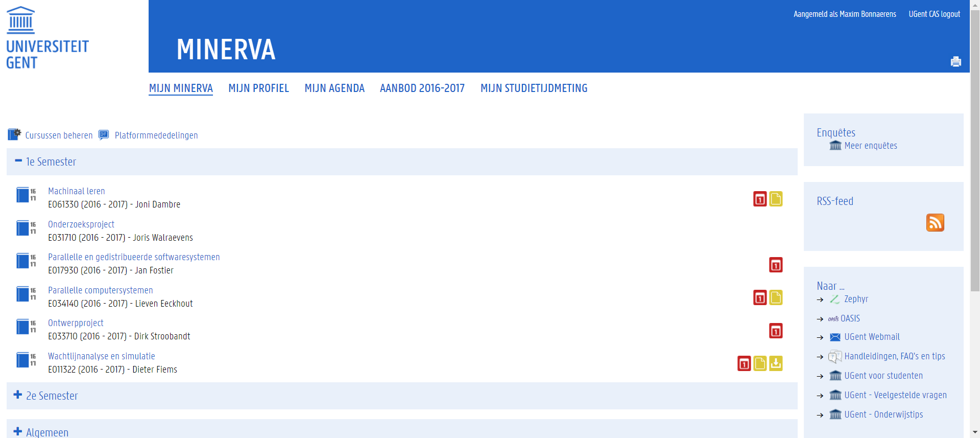Click the orange RSS feed icon
The image size is (980, 438).
tap(935, 223)
